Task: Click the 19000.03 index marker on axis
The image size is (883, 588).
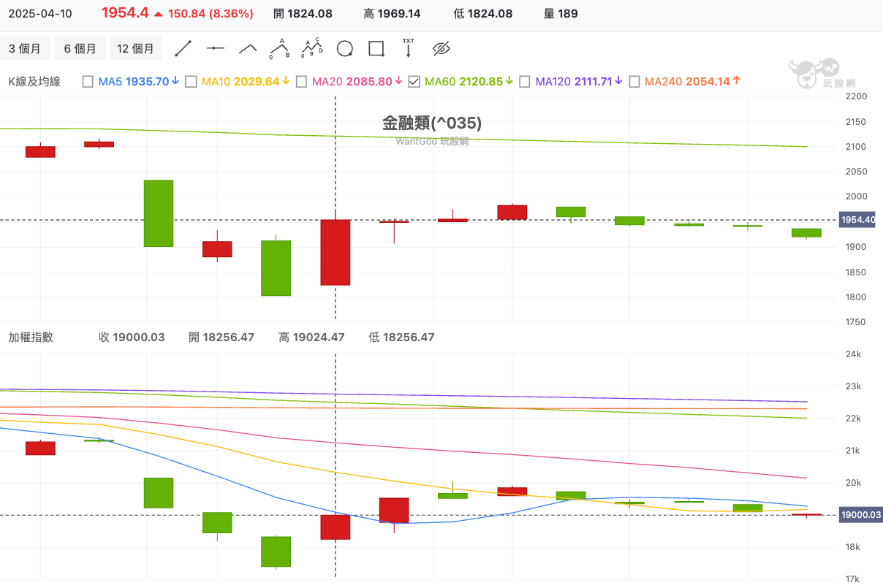Action: click(860, 515)
